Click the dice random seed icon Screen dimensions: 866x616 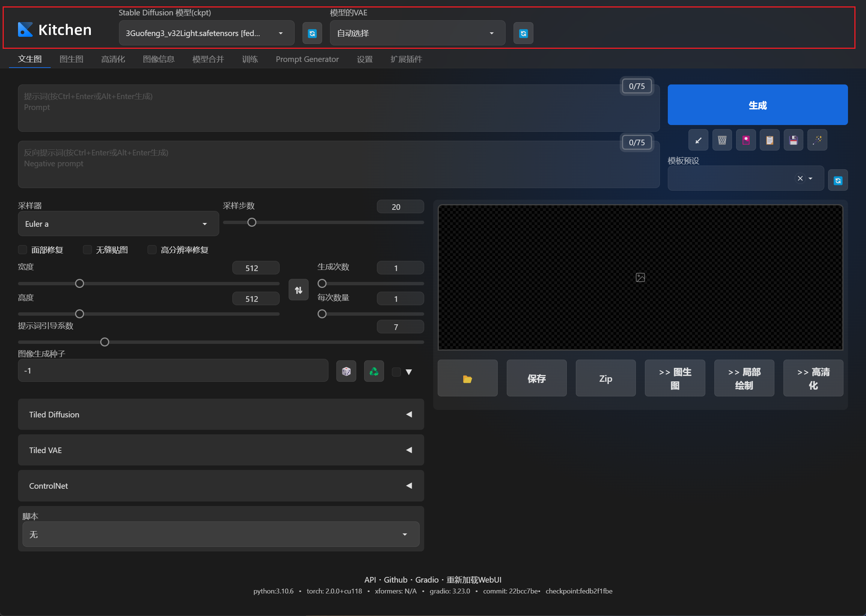coord(346,371)
